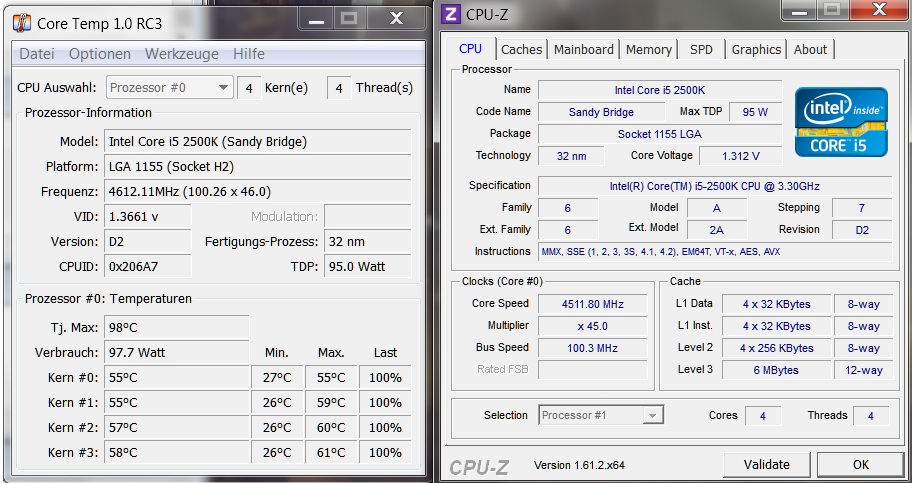Click the Package value Socket 1155 LGA
The image size is (912, 483).
pyautogui.click(x=660, y=134)
